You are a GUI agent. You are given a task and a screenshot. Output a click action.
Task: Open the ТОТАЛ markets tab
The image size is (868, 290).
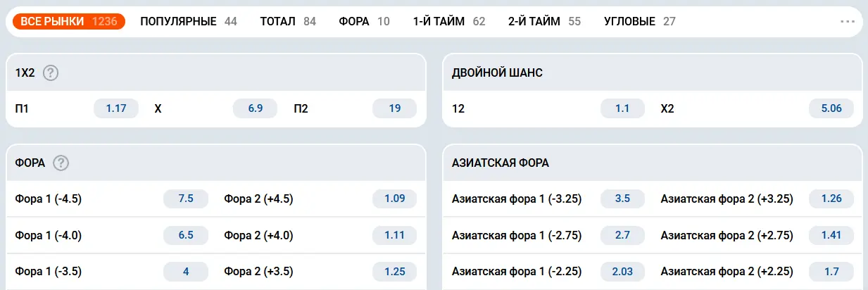[287, 21]
